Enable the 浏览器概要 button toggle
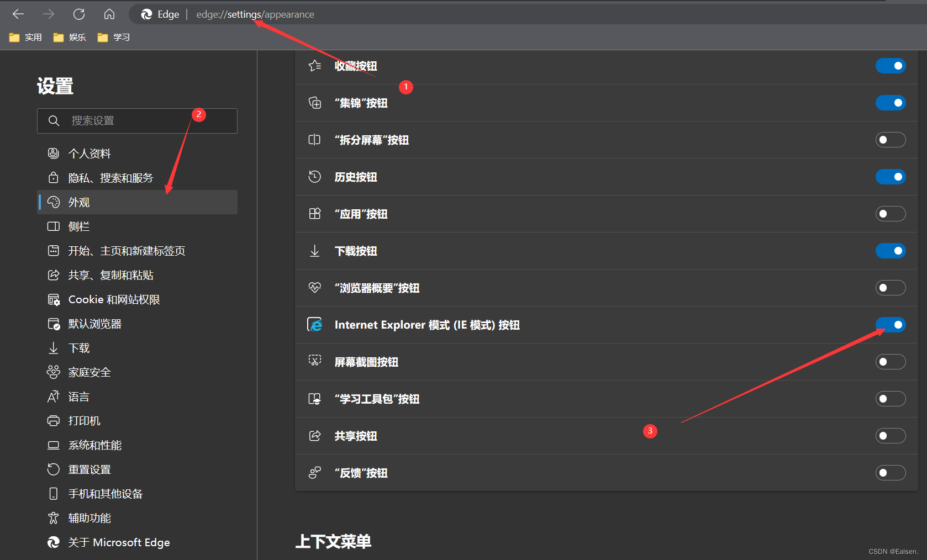Image resolution: width=927 pixels, height=560 pixels. tap(891, 288)
